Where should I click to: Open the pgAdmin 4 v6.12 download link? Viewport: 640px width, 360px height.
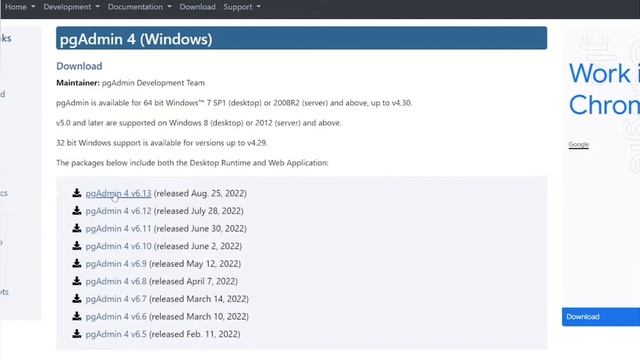[x=118, y=211]
